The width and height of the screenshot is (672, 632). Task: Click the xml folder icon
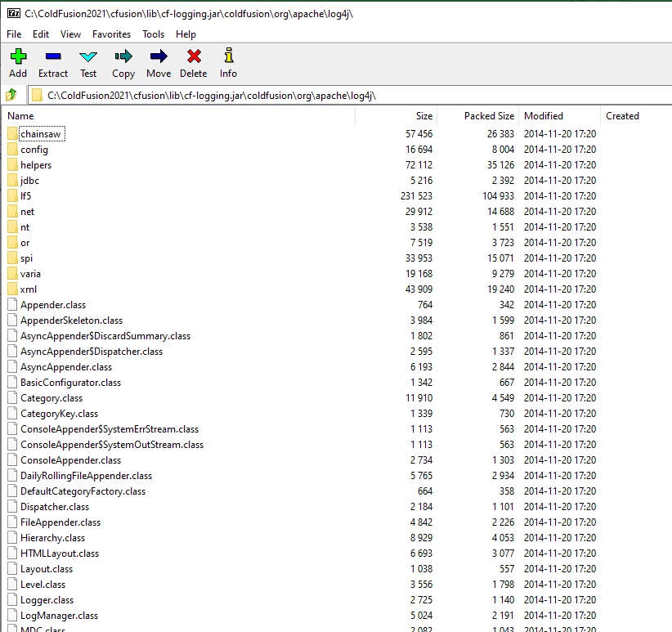pos(12,289)
